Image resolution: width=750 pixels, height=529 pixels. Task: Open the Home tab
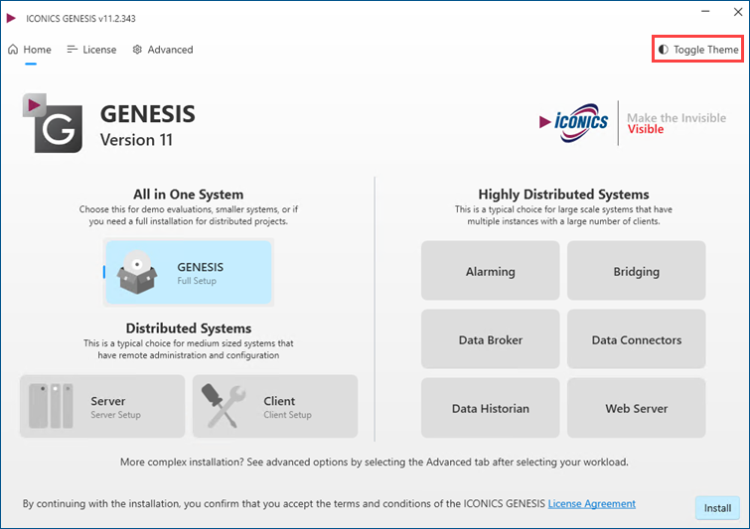pos(30,50)
